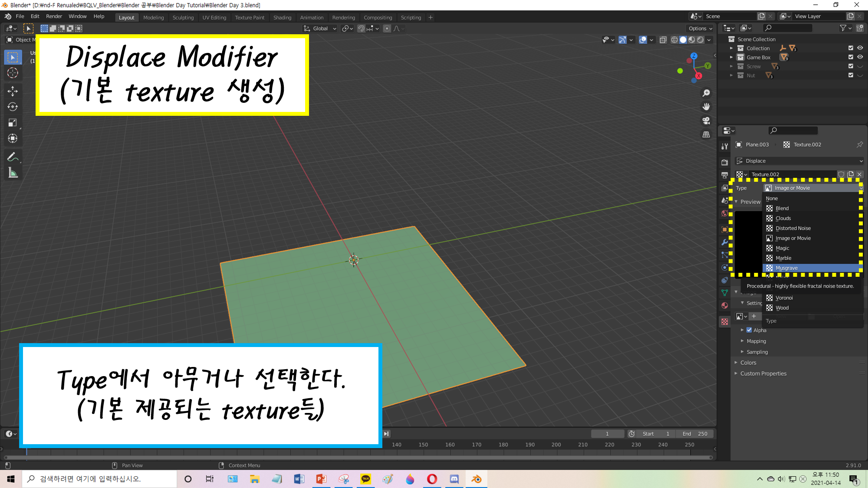Expand the Collection tree row
The height and width of the screenshot is (488, 868).
click(x=731, y=48)
